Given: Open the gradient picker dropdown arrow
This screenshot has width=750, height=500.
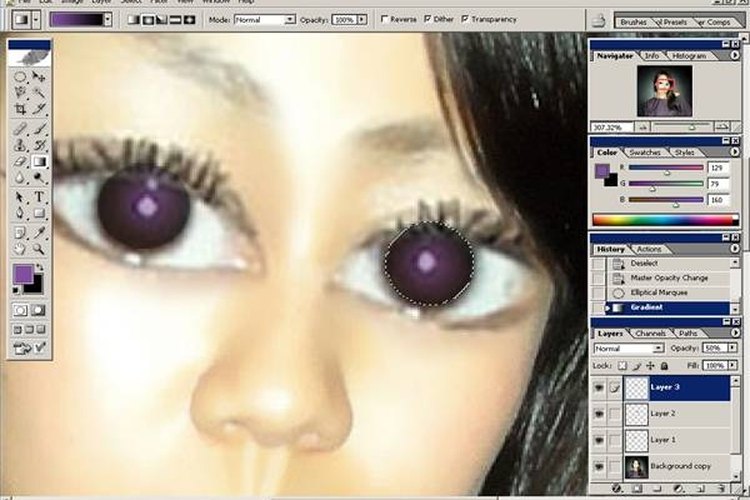Looking at the screenshot, I should click(x=108, y=20).
